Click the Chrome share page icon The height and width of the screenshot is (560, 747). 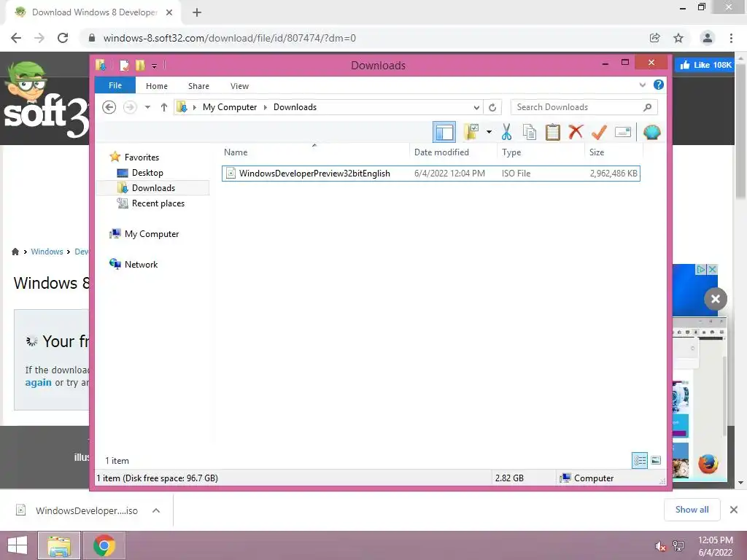pos(654,38)
